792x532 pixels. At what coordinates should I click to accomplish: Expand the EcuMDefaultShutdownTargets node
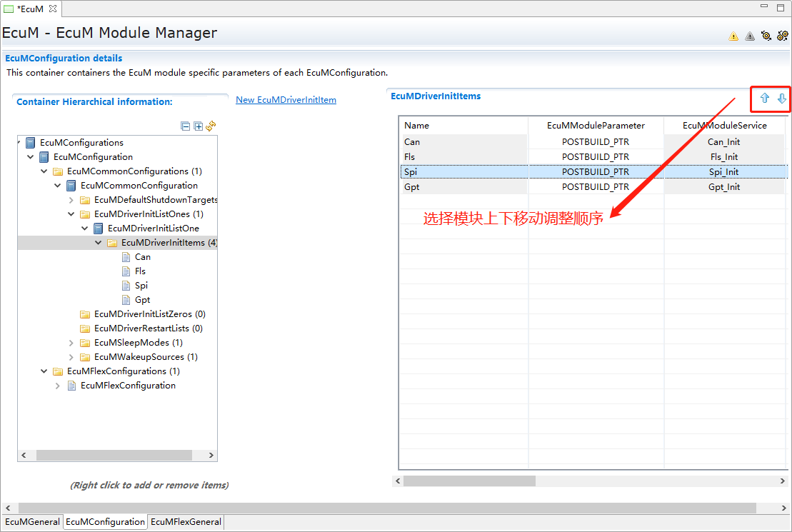[71, 200]
